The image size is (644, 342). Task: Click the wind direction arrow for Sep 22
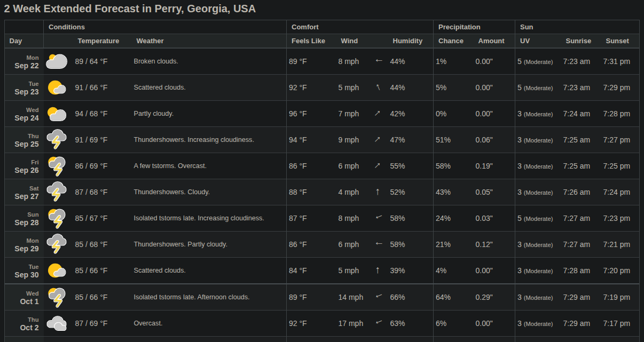[x=379, y=61]
